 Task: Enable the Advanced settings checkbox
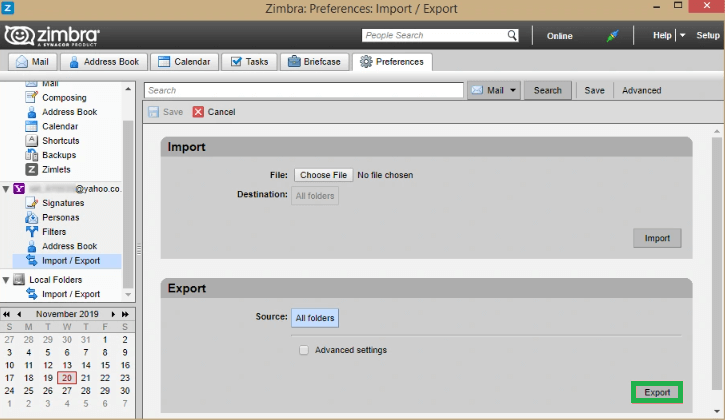[x=304, y=350]
